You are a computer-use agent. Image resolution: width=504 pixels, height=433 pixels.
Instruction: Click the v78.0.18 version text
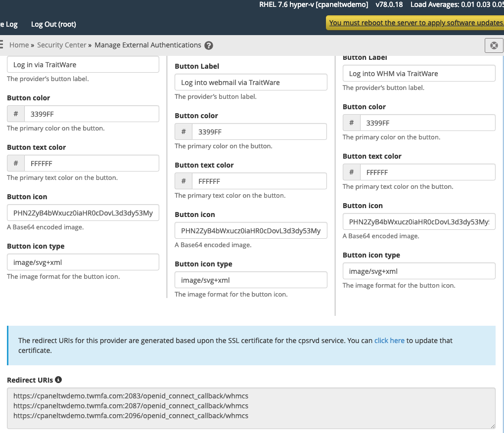click(x=389, y=4)
